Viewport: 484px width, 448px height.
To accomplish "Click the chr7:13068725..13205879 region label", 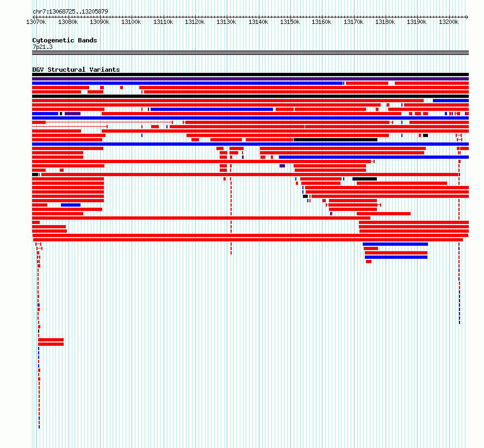I will pyautogui.click(x=70, y=11).
